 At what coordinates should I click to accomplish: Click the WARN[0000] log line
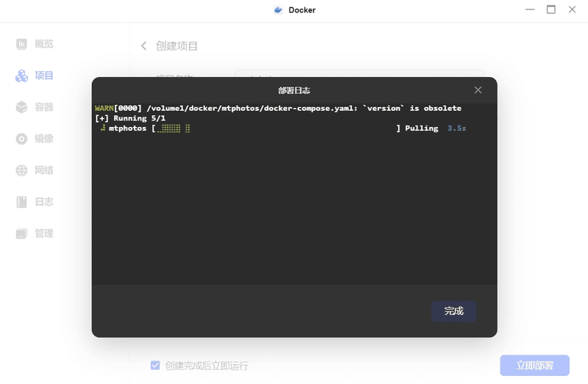(278, 108)
